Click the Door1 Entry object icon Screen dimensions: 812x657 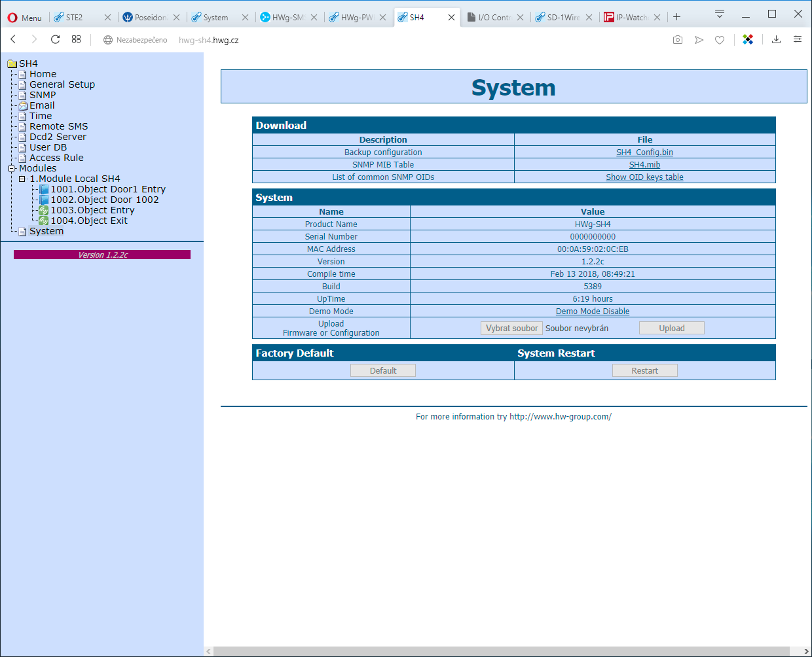coord(44,189)
